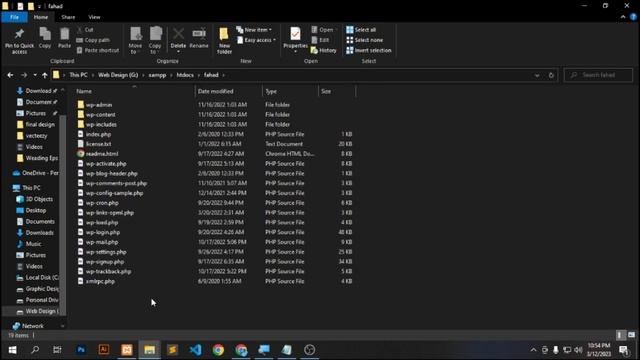Click htdocs in address breadcrumb
The image size is (640, 360).
coord(185,75)
